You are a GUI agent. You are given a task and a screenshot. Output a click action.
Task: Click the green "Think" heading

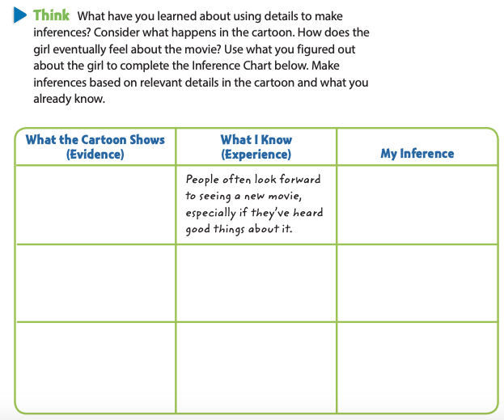click(50, 16)
